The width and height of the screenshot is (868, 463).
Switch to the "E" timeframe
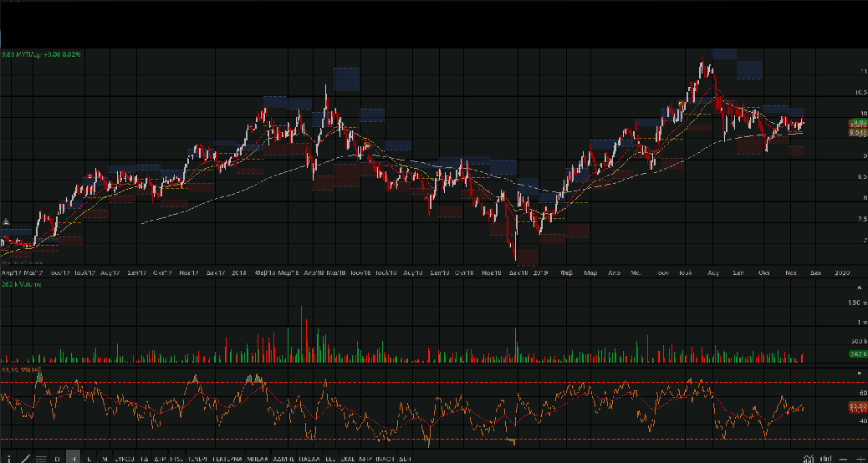[x=89, y=458]
